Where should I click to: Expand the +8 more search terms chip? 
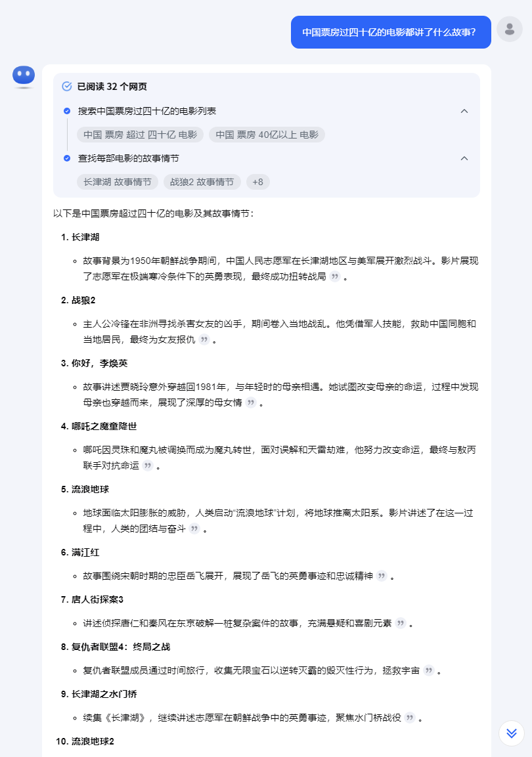click(x=258, y=182)
